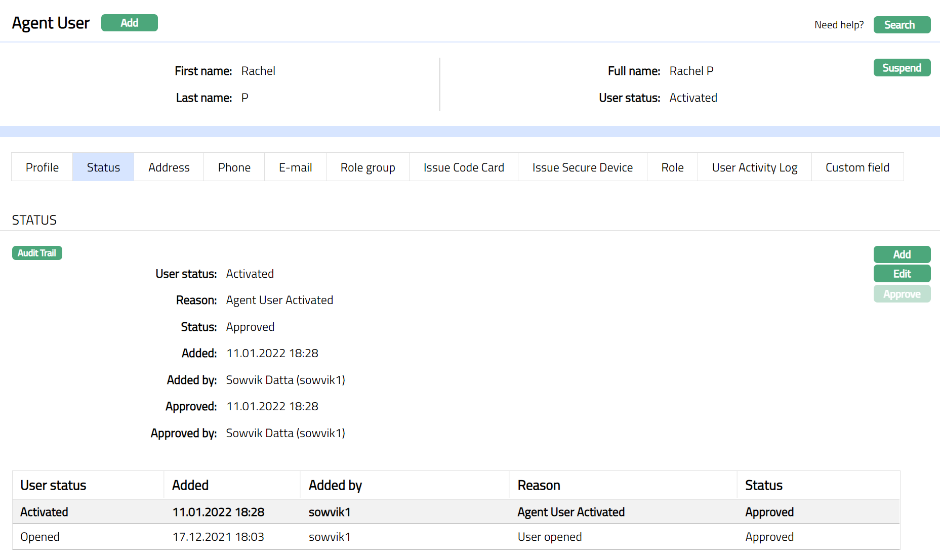Click the Need help? link
940x560 pixels.
(x=839, y=25)
